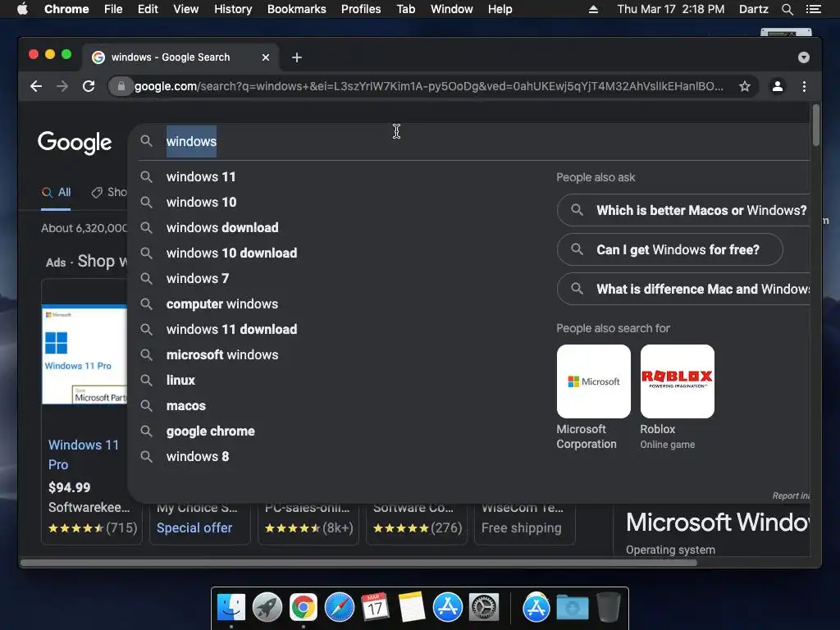Click Report inappropriate predictions link
This screenshot has width=840, height=630.
(791, 496)
